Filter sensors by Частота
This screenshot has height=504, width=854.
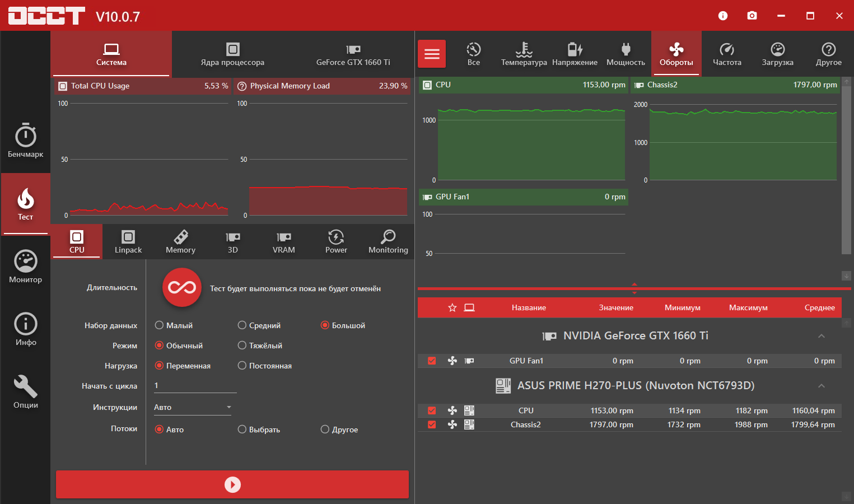click(727, 54)
